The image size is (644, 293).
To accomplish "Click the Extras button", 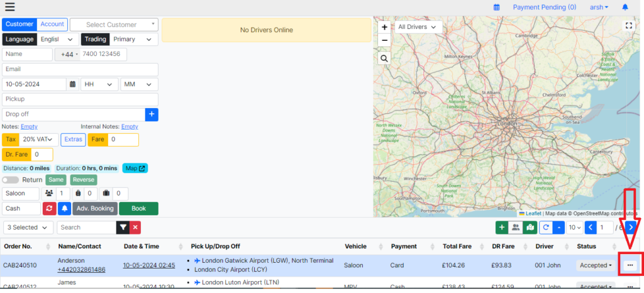I will coord(73,140).
